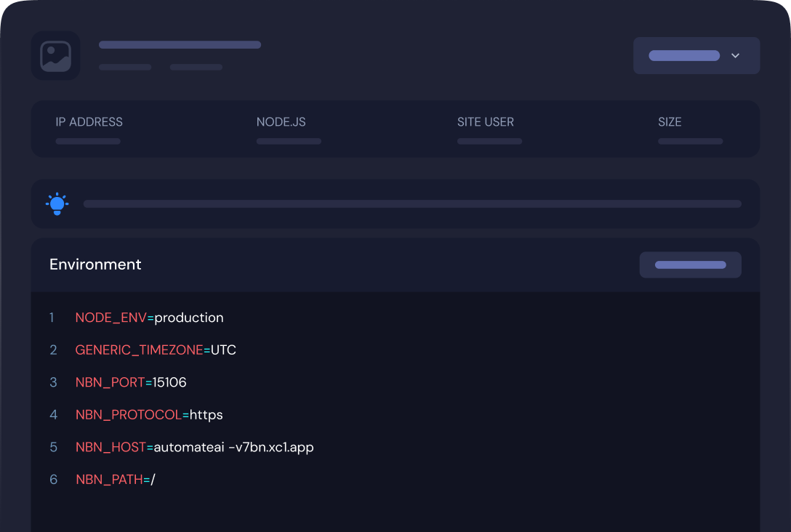Viewport: 791px width, 532px height.
Task: Place cursor on the GENERIC_TIMEZONE variable
Action: (x=139, y=350)
